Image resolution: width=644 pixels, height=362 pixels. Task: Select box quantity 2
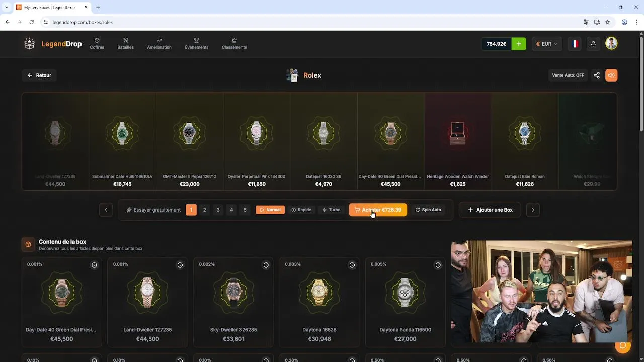pos(204,210)
